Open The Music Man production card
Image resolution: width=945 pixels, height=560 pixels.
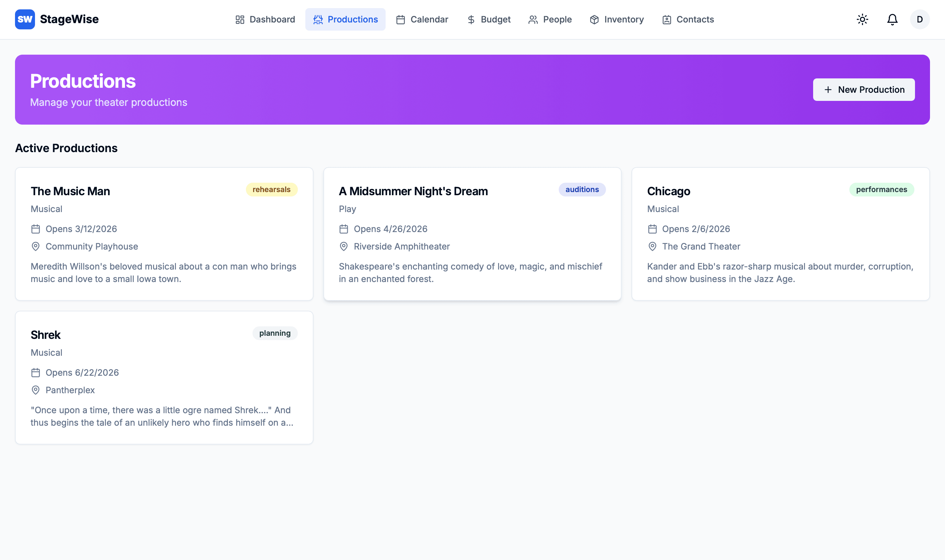coord(164,234)
